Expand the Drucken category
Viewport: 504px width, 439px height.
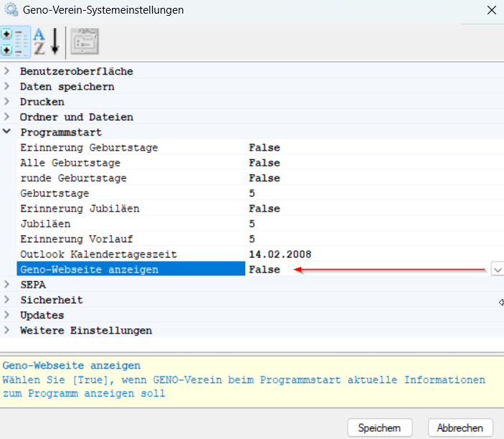tap(6, 101)
